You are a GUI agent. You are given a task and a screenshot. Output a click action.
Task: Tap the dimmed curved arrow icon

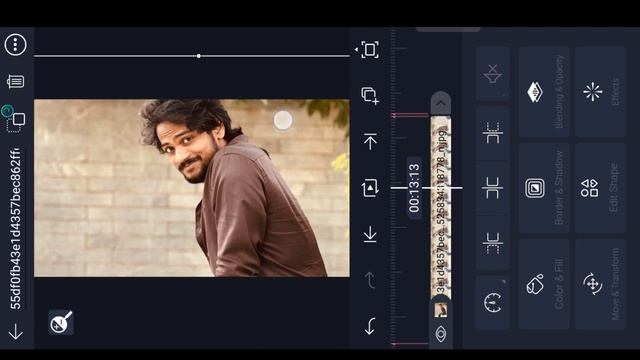point(370,280)
